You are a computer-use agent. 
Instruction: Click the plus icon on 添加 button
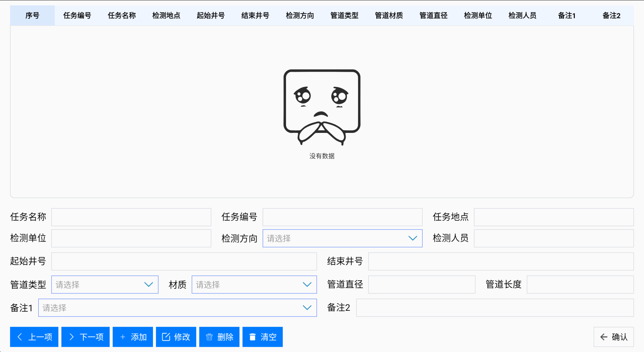point(123,337)
